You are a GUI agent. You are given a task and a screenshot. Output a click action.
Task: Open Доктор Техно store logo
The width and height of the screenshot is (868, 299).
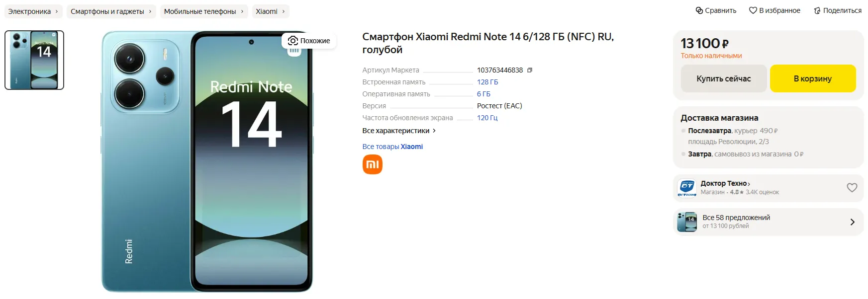pyautogui.click(x=687, y=188)
